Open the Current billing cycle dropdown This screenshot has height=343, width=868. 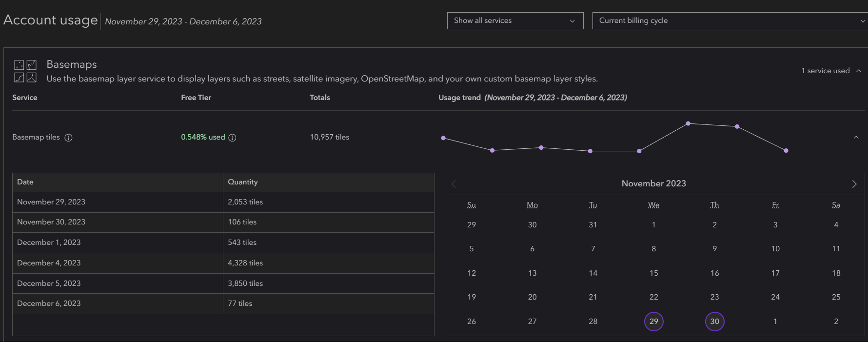[730, 20]
